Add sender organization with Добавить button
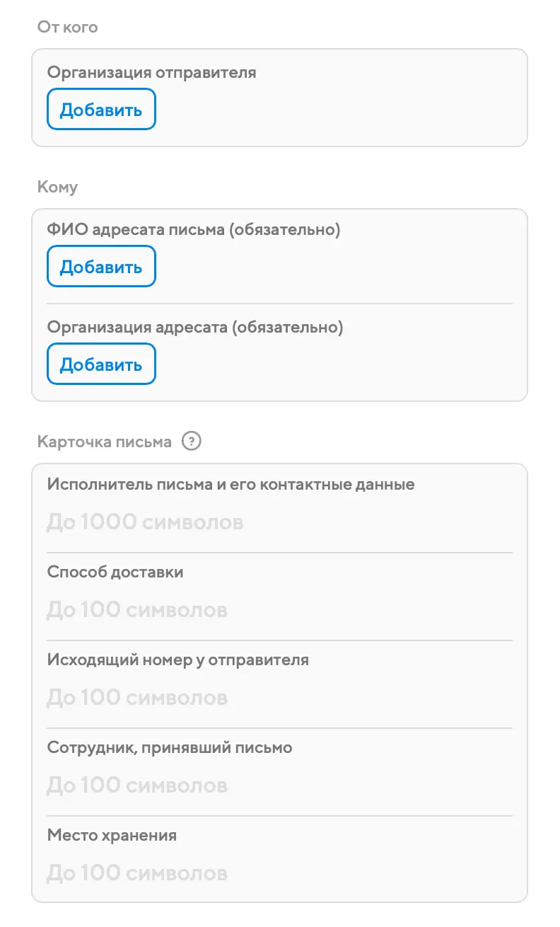Viewport: 560px width, 927px height. point(101,110)
